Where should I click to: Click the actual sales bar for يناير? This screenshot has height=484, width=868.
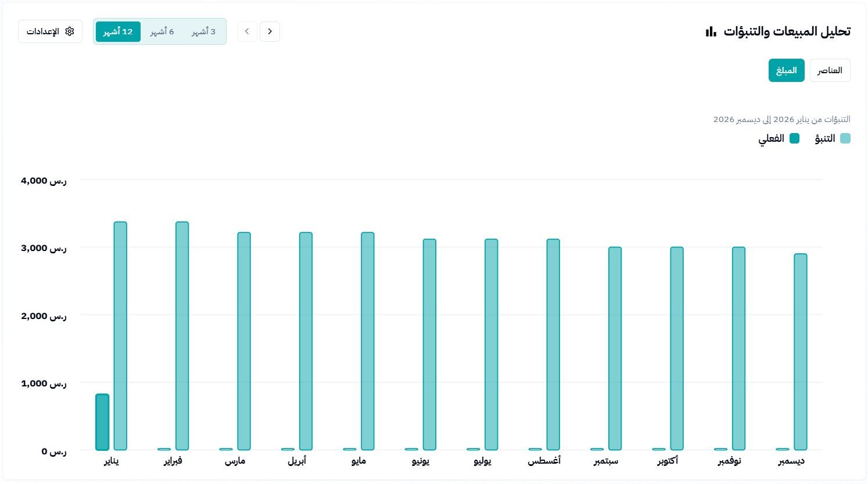tap(102, 422)
